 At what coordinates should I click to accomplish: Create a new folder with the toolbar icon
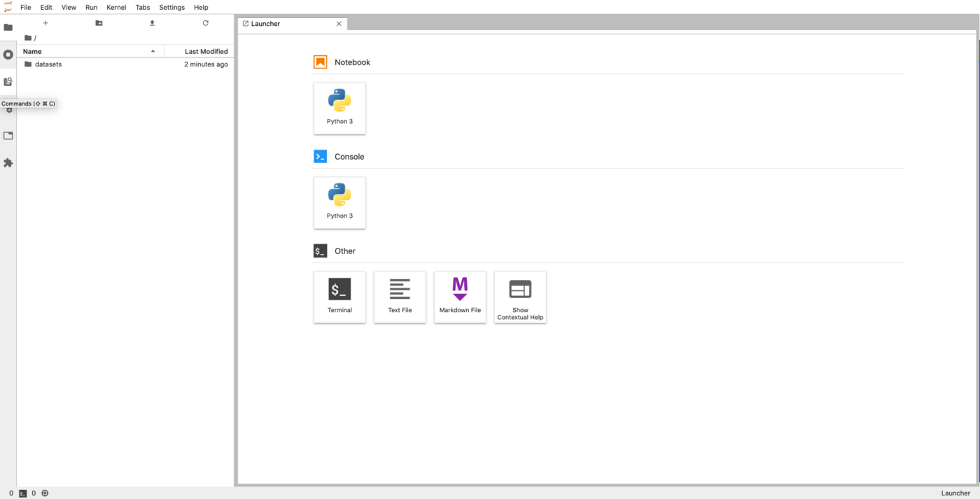tap(99, 23)
